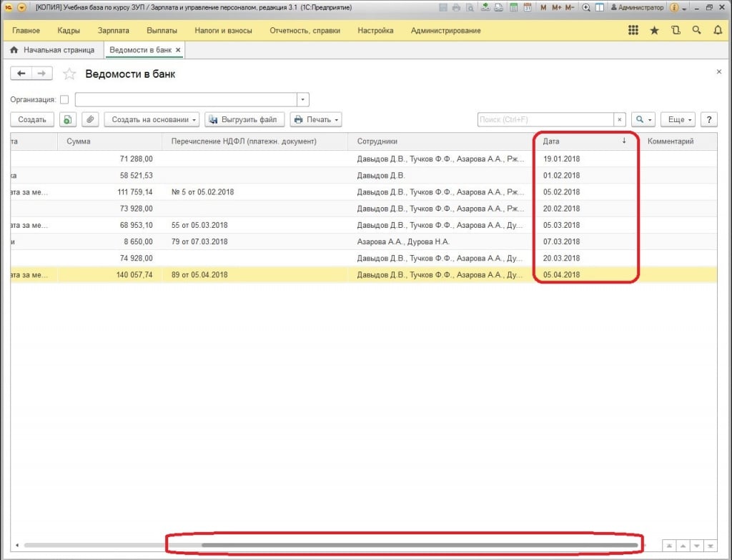
Task: Open the history scroll icon
Action: point(676,31)
